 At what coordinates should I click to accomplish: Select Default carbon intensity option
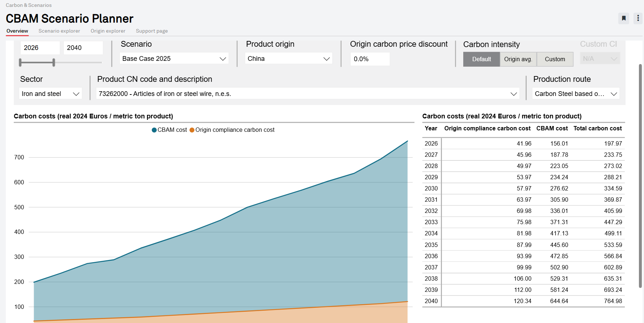click(481, 59)
